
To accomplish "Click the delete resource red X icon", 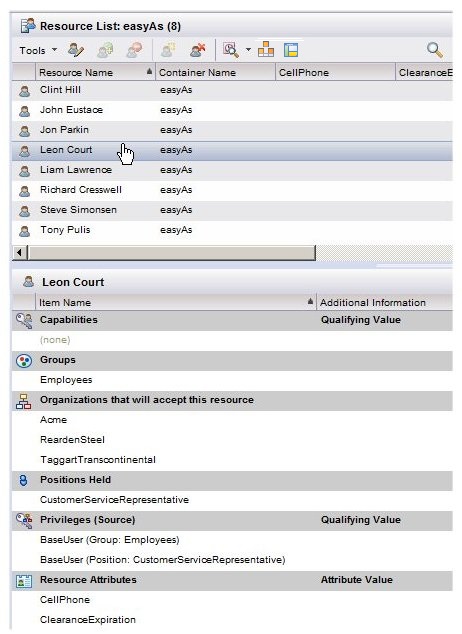I will 198,50.
